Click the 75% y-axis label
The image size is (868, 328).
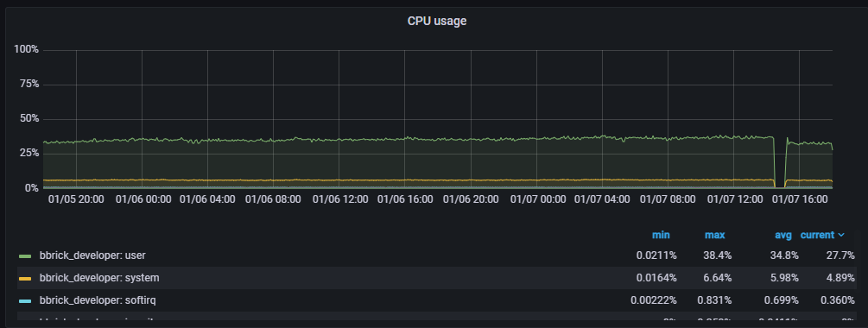click(x=29, y=84)
